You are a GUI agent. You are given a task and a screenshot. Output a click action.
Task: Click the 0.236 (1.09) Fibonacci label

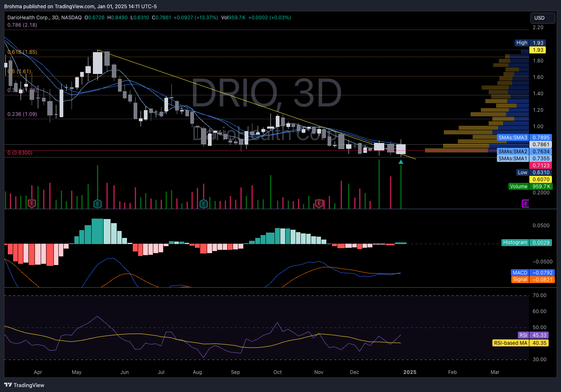pos(22,114)
